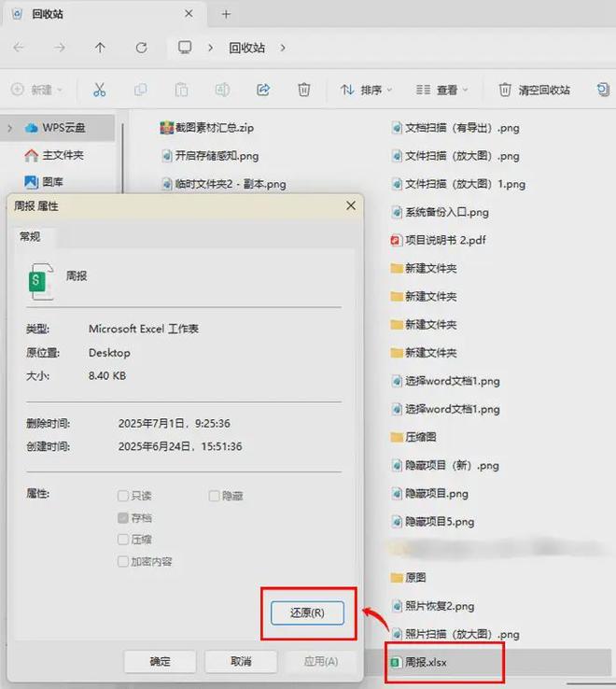Close the 周报 属性 dialog
The width and height of the screenshot is (616, 689).
[351, 205]
